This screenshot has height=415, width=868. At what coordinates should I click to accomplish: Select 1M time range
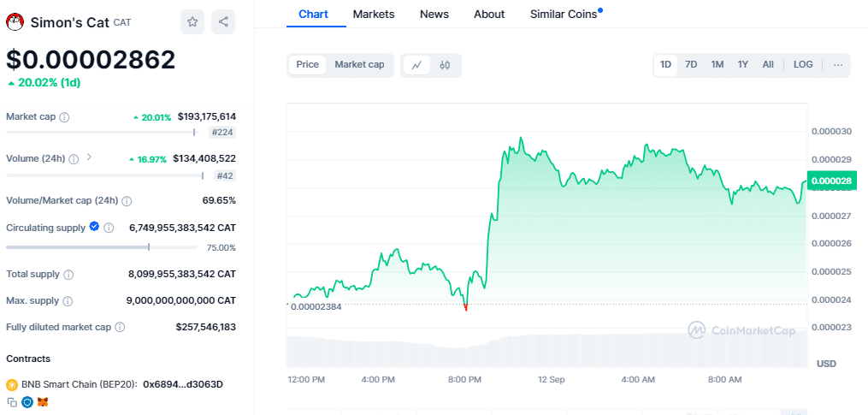click(717, 65)
